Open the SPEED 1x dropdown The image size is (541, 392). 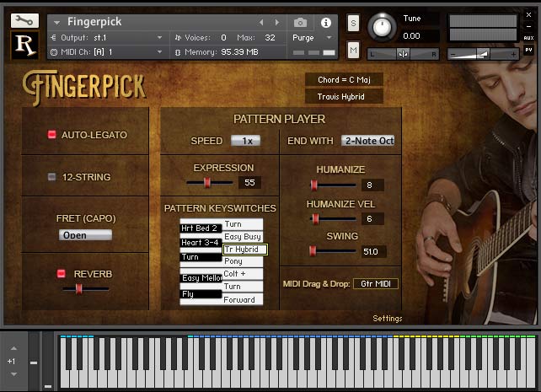point(246,141)
